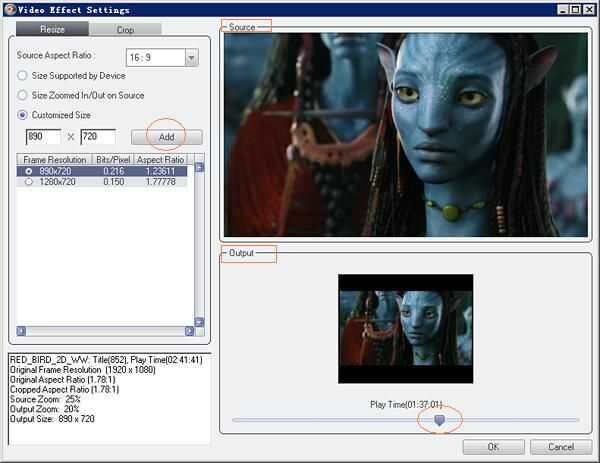The height and width of the screenshot is (463, 600).
Task: Click the Cropped Aspect Ratio line
Action: coord(64,389)
